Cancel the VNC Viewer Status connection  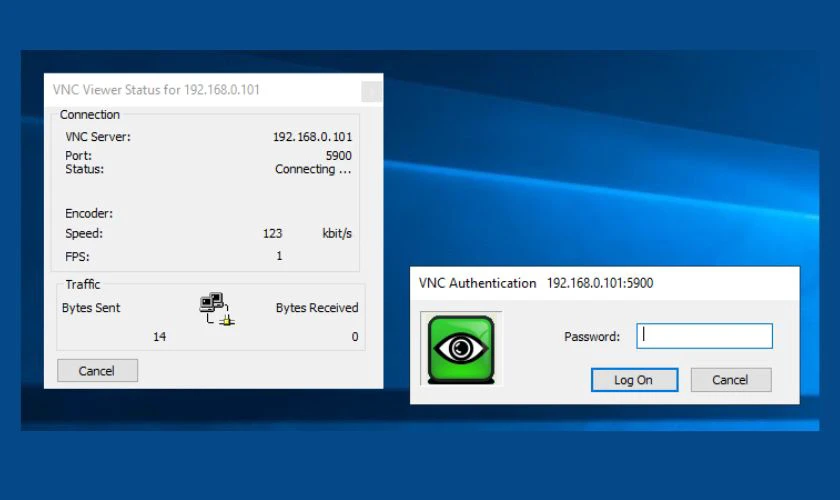pos(97,371)
